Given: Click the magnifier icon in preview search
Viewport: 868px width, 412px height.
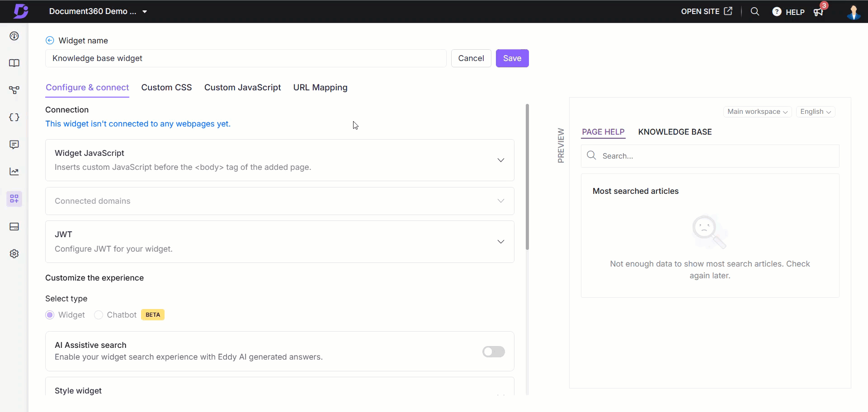Looking at the screenshot, I should coord(591,156).
